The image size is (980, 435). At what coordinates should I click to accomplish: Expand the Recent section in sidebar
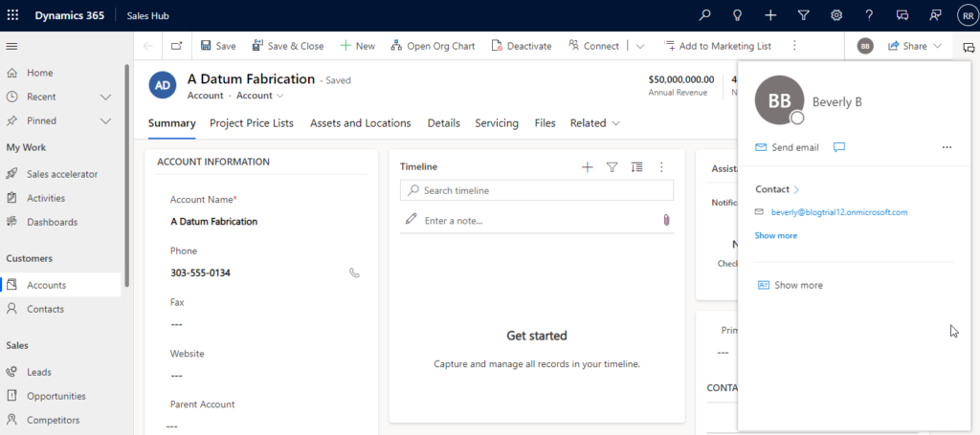pyautogui.click(x=105, y=97)
